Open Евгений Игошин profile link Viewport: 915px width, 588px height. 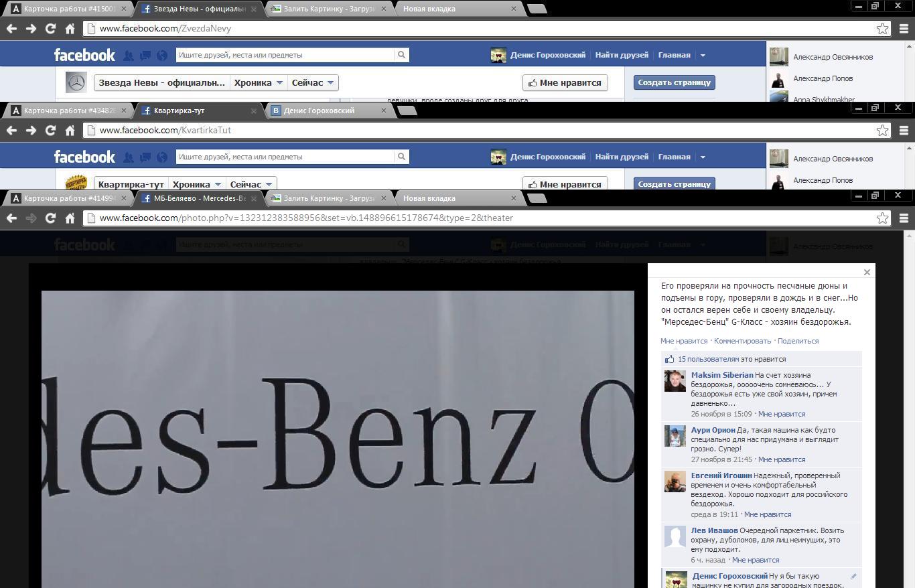point(721,475)
